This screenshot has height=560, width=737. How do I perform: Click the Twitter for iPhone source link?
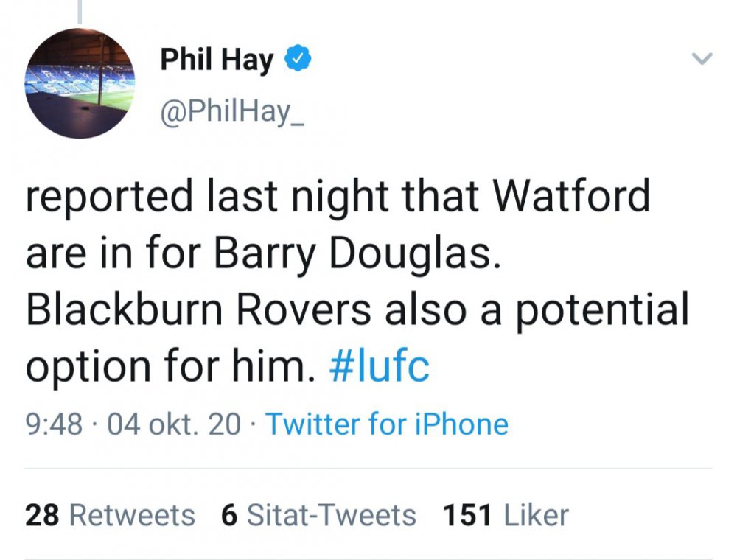coord(386,424)
